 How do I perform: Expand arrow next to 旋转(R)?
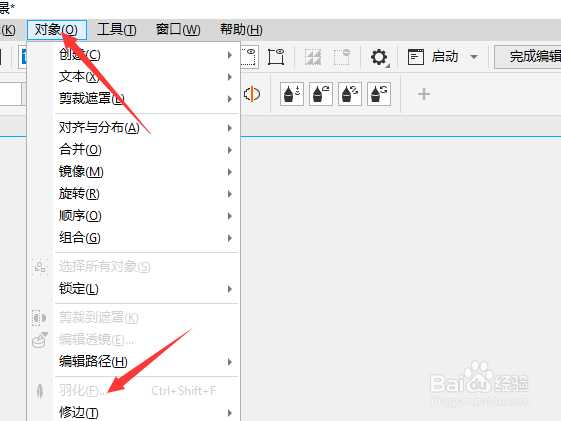230,194
